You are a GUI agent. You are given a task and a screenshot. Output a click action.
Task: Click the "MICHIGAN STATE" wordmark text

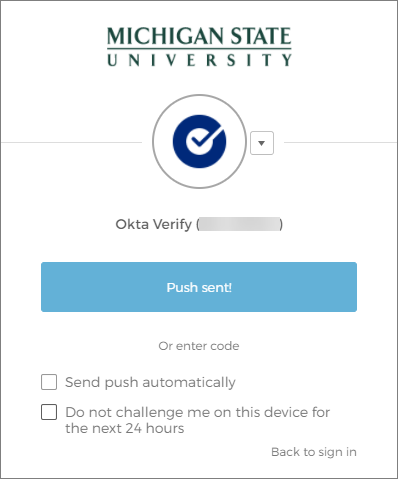point(199,36)
